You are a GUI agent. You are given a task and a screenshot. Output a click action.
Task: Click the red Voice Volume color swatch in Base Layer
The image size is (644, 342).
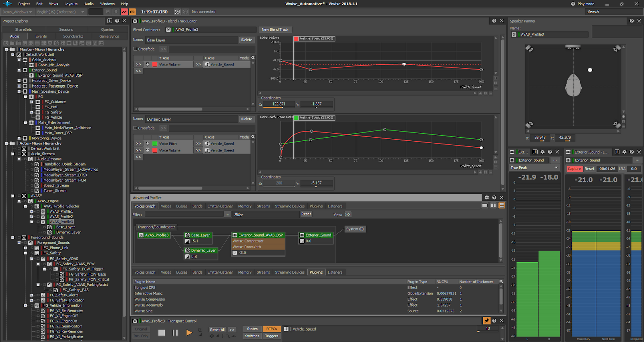tap(155, 64)
